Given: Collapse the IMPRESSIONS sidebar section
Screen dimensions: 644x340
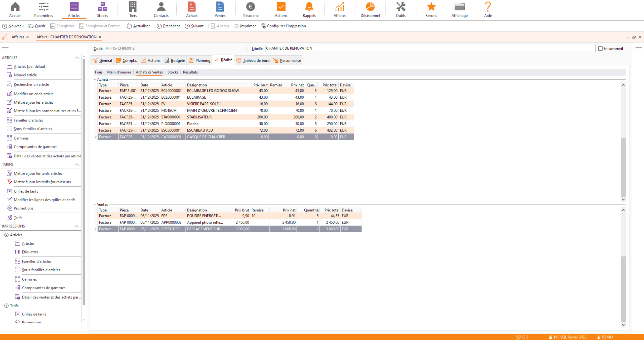Looking at the screenshot, I should (77, 226).
